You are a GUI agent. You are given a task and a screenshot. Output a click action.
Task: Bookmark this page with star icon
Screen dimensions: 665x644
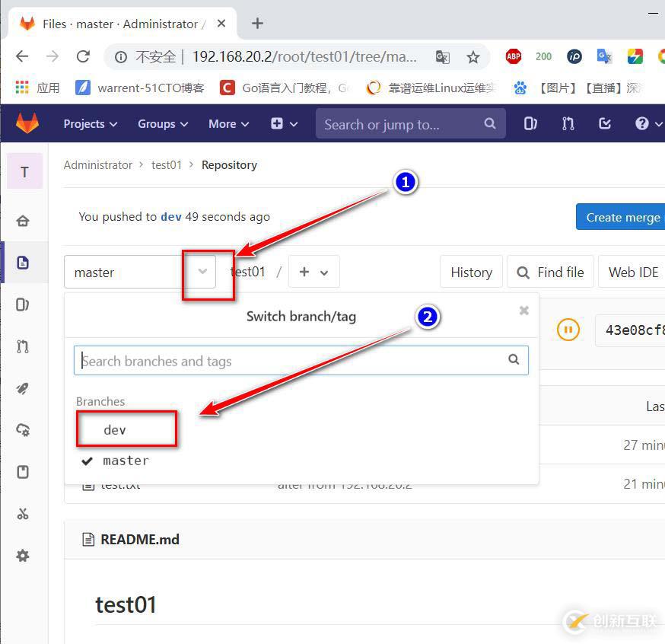click(x=473, y=57)
